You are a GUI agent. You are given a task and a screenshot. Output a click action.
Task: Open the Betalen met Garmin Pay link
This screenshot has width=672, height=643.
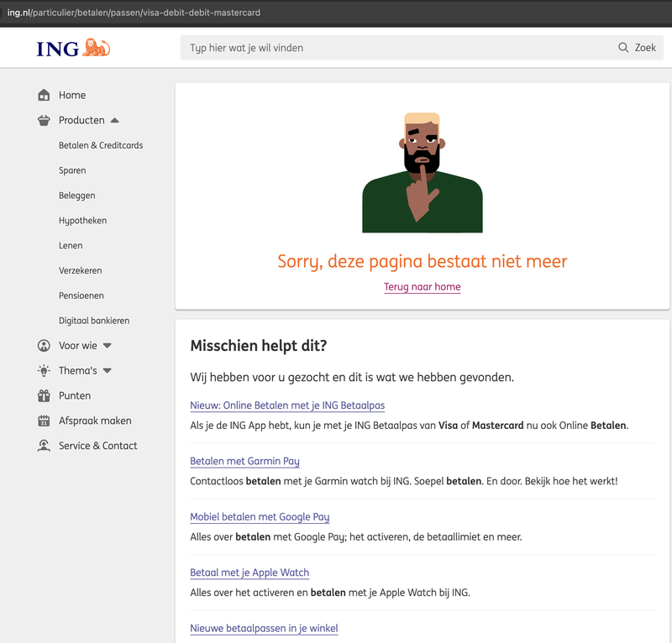click(x=244, y=461)
